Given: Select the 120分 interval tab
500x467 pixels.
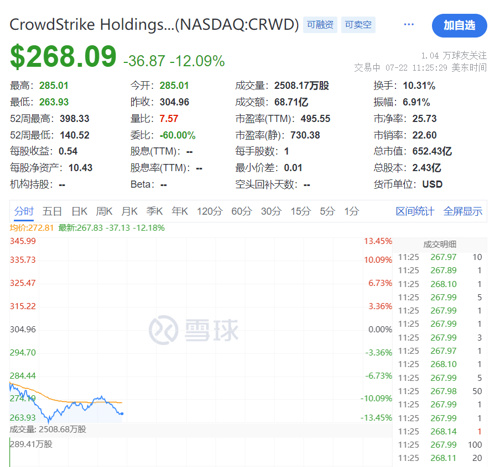Looking at the screenshot, I should pos(210,211).
